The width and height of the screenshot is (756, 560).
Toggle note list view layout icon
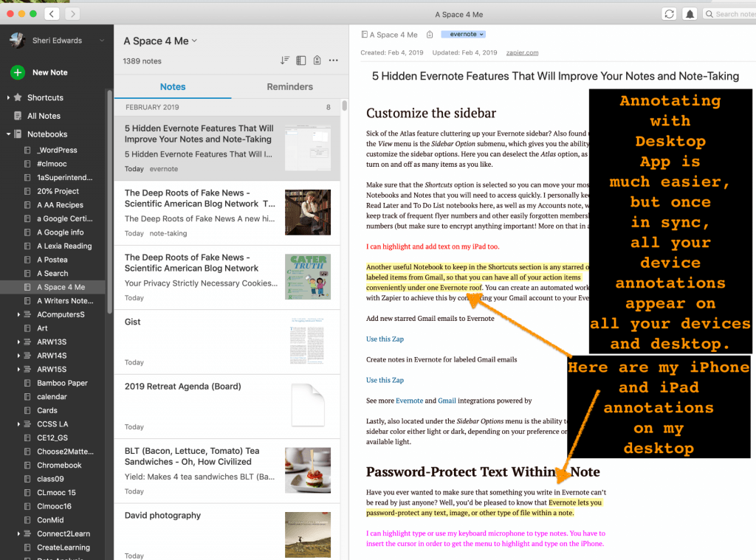click(x=301, y=61)
